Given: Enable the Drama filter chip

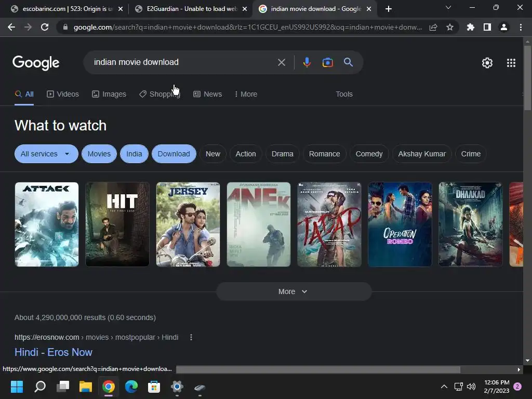Looking at the screenshot, I should pyautogui.click(x=282, y=154).
